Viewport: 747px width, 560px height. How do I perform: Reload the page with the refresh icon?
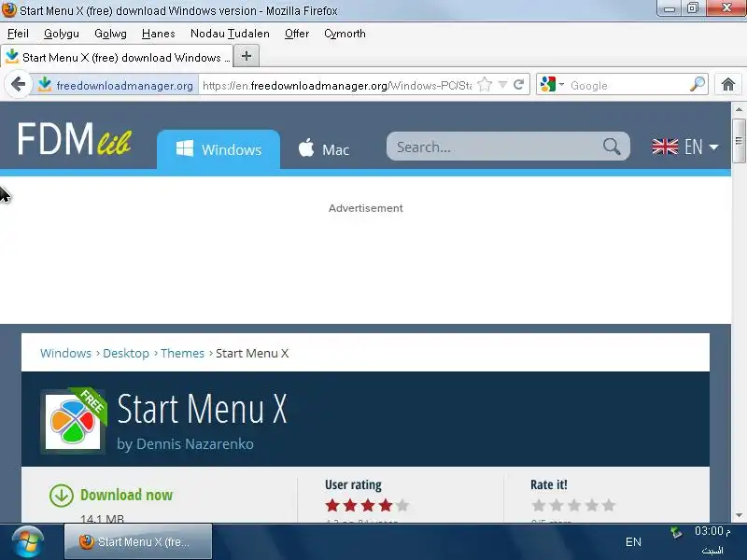click(519, 85)
